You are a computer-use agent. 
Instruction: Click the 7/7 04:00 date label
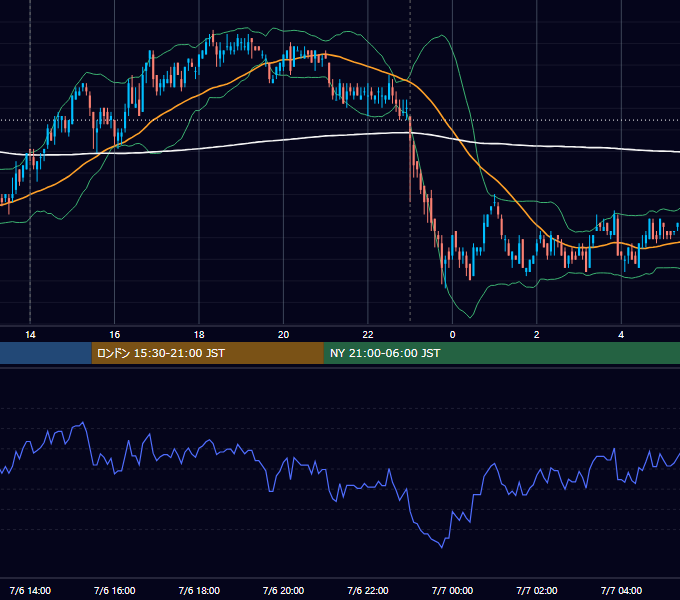tap(621, 590)
